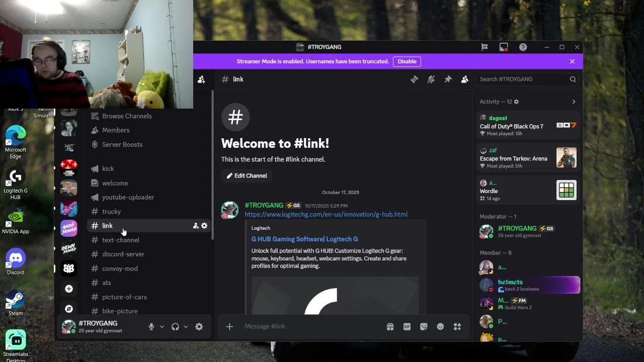Open the convoy-mod channel
Image resolution: width=644 pixels, height=362 pixels.
[149, 268]
